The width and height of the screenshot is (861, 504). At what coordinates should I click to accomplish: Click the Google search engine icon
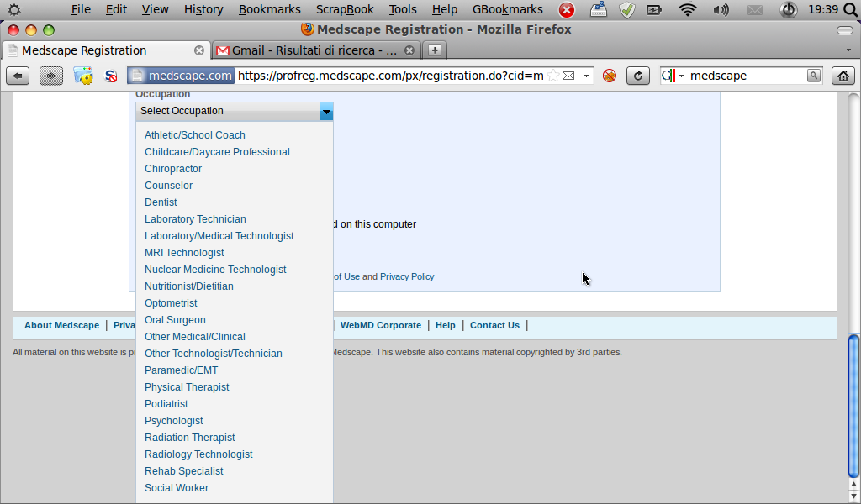(x=668, y=76)
